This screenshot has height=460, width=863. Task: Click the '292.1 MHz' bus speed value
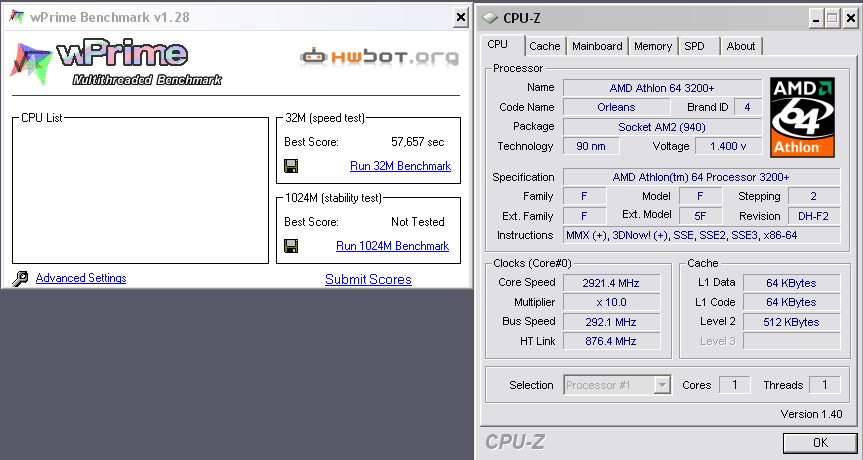611,322
